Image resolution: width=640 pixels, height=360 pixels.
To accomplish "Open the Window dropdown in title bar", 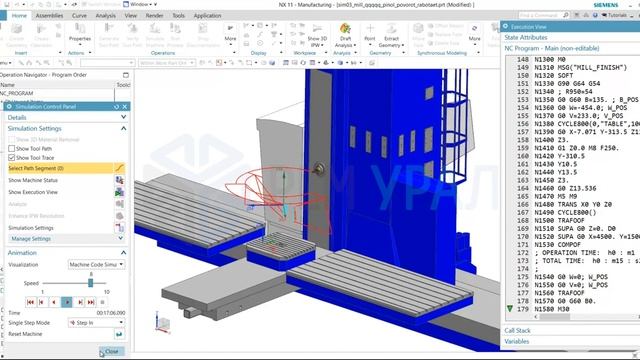I will click(140, 4).
